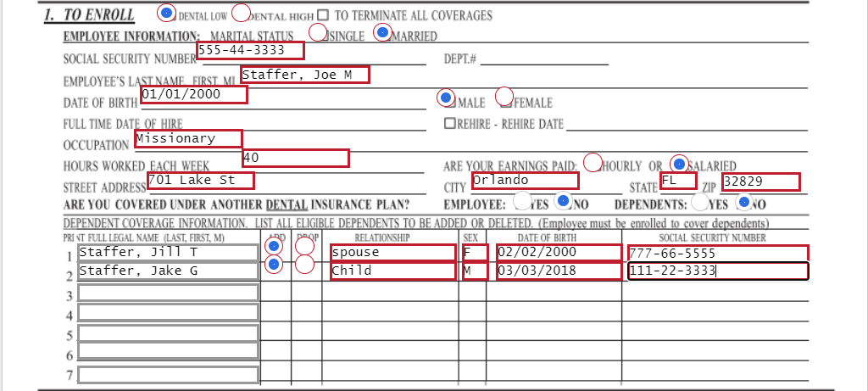Viewport: 868px width, 391px height.
Task: Select Single marital status option
Action: [318, 33]
